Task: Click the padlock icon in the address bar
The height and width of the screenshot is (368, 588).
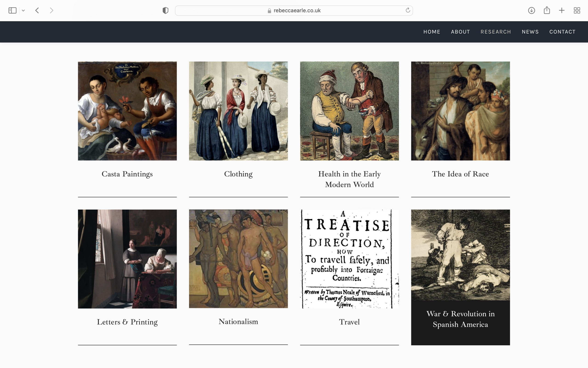Action: click(x=269, y=11)
